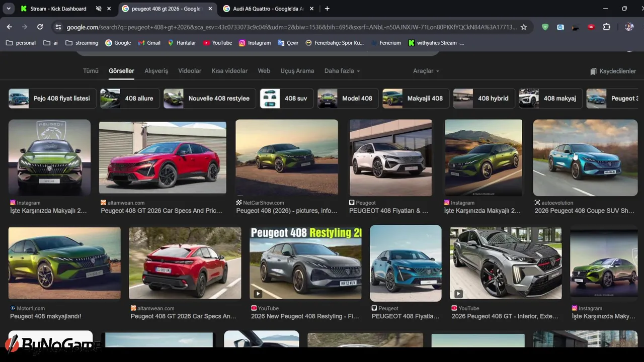This screenshot has width=644, height=362.
Task: Open the Instagram bookmark
Action: 255,43
